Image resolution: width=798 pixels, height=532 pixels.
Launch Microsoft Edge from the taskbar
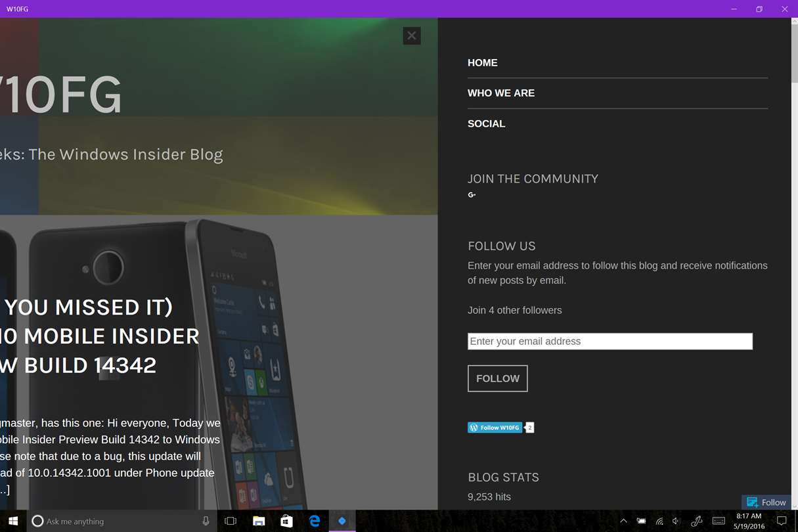(x=315, y=521)
